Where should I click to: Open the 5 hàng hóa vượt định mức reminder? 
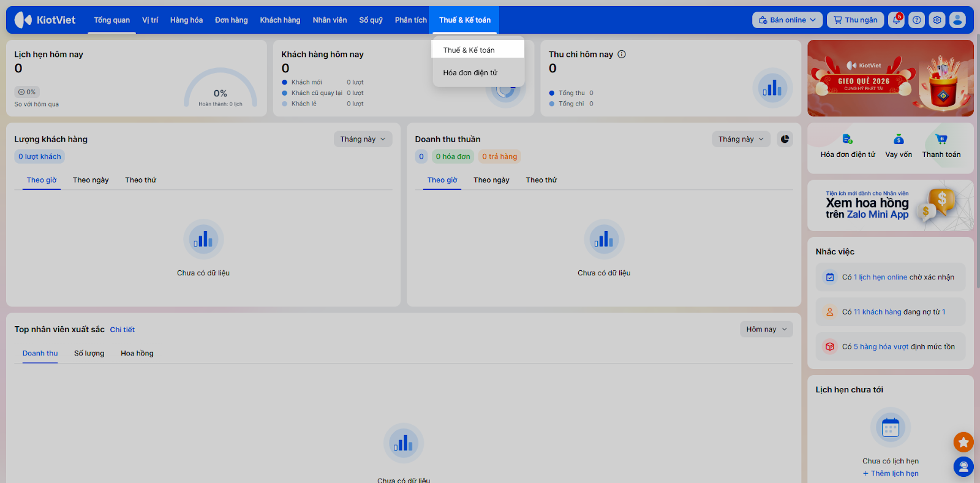click(x=891, y=347)
